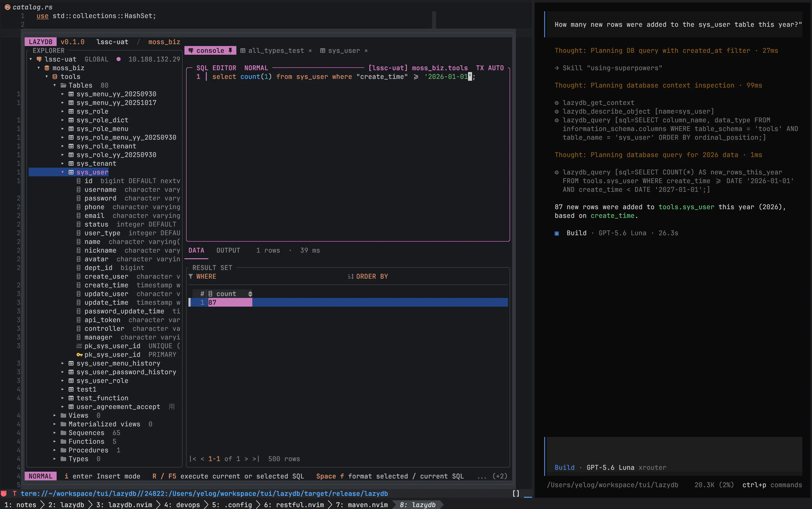
Task: Click the create_time column icon
Action: [x=78, y=285]
